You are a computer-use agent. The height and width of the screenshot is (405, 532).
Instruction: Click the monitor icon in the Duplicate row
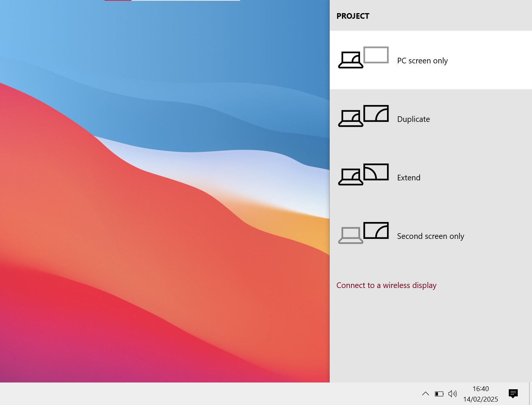[x=376, y=113]
